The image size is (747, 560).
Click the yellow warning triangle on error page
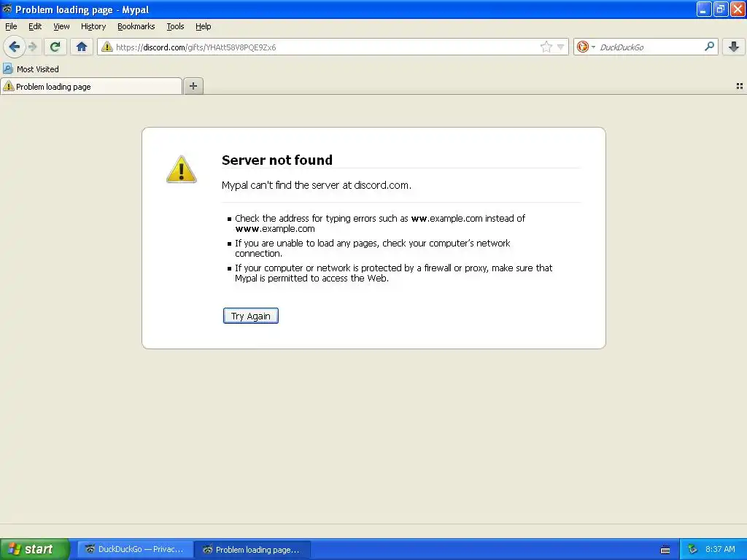tap(181, 169)
